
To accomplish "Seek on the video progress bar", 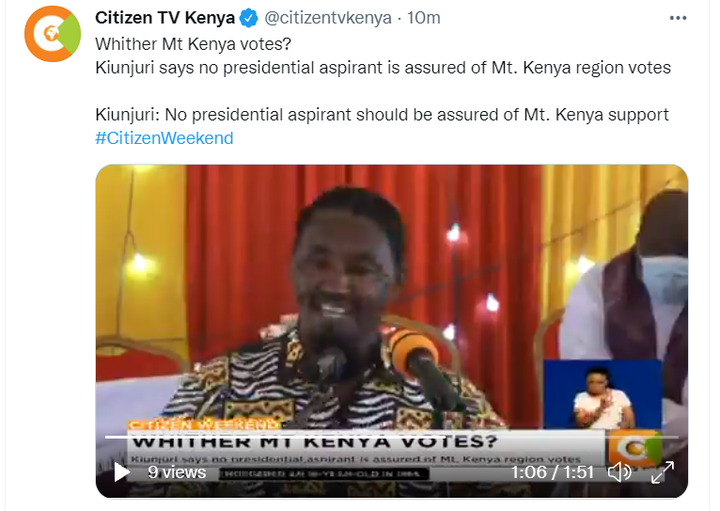I will [392, 437].
